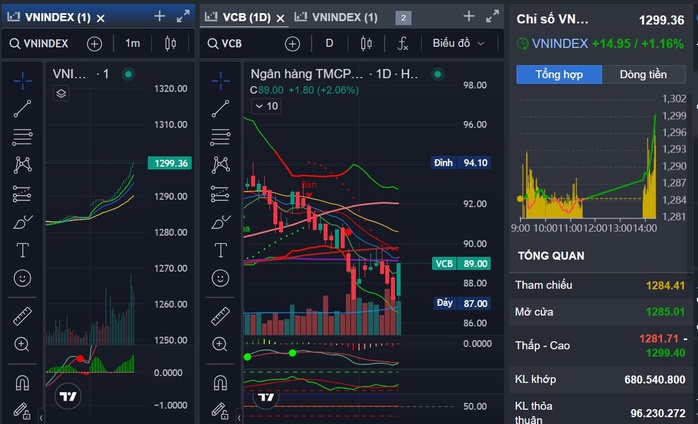This screenshot has width=698, height=424.
Task: Toggle magnet mode in VCB chart
Action: click(220, 382)
